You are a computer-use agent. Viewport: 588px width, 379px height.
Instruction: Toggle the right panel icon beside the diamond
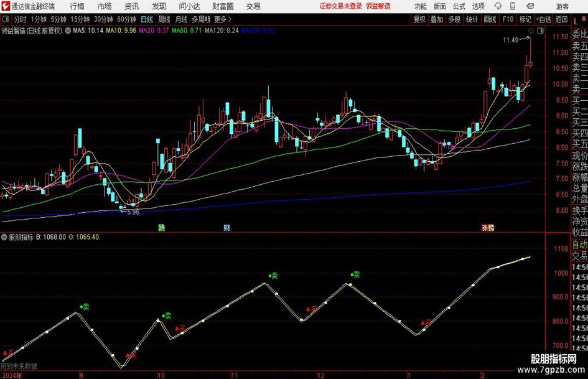(540, 31)
